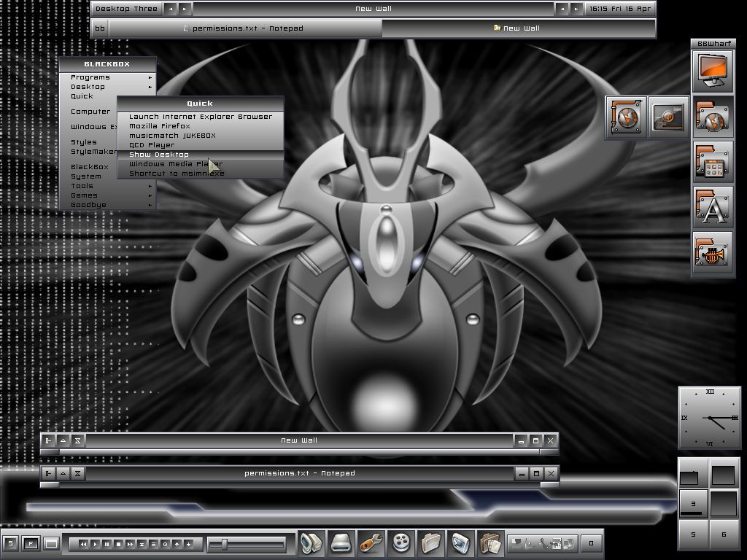The width and height of the screenshot is (747, 560).
Task: Launch musicmatch JUKEBOX from Quick menu
Action: pos(201,135)
